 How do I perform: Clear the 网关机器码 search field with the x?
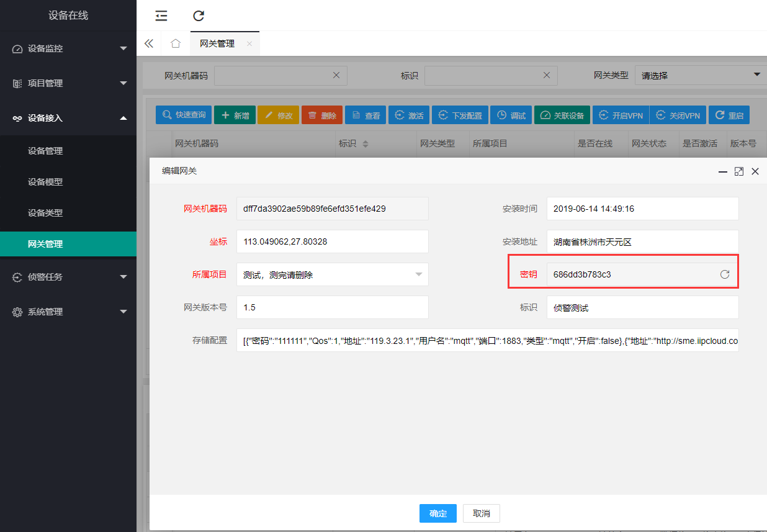coord(336,75)
